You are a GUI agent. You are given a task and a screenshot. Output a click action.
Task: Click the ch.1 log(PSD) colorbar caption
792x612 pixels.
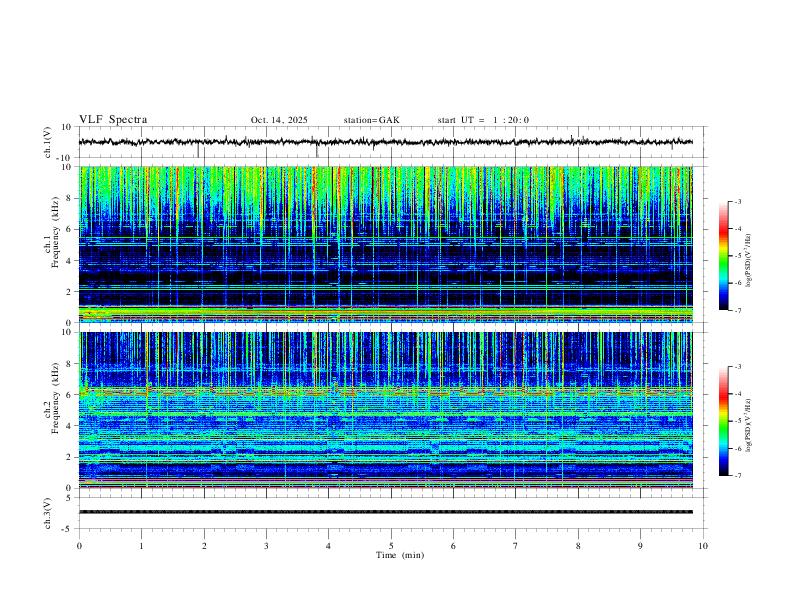(x=749, y=260)
